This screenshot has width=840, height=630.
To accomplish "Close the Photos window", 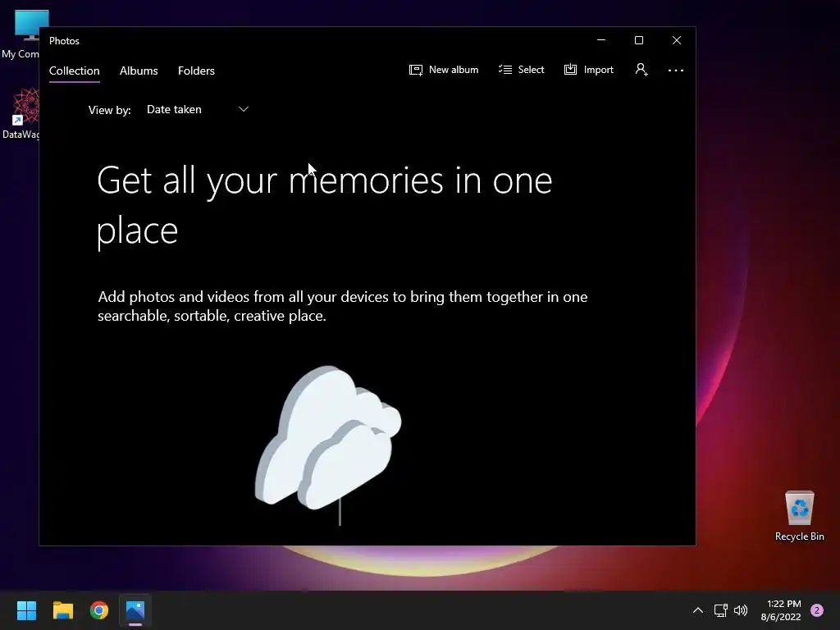I will 677,40.
